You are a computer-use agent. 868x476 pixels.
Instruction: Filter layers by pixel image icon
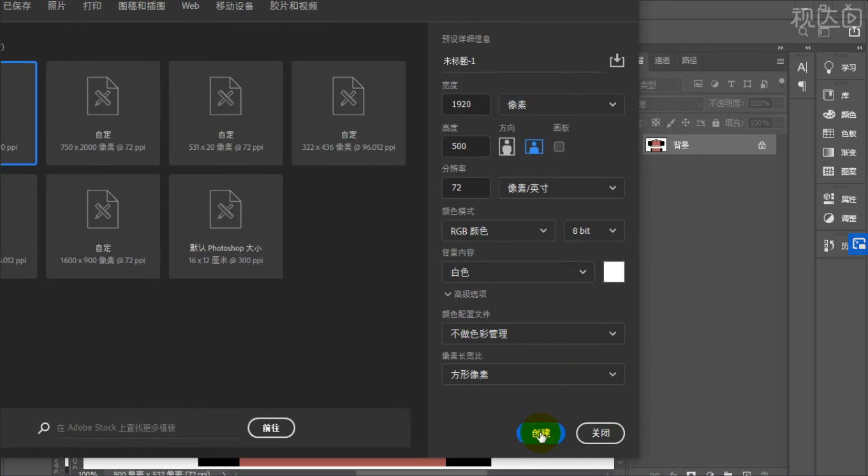tap(698, 83)
